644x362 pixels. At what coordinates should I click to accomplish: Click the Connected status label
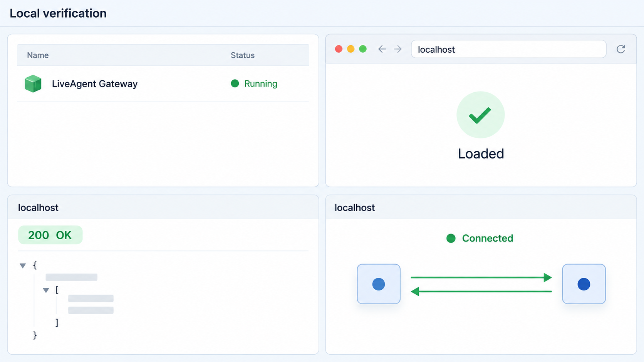[x=488, y=239]
